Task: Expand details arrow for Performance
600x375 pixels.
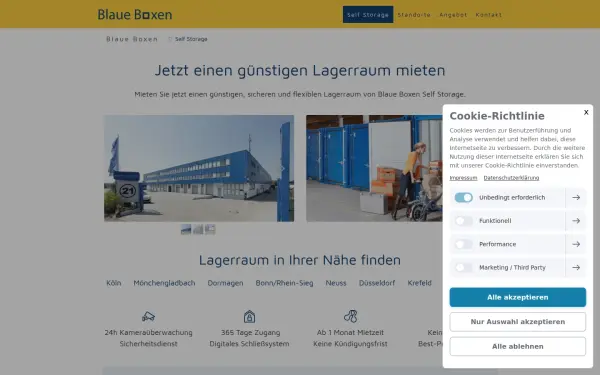Action: pyautogui.click(x=576, y=244)
